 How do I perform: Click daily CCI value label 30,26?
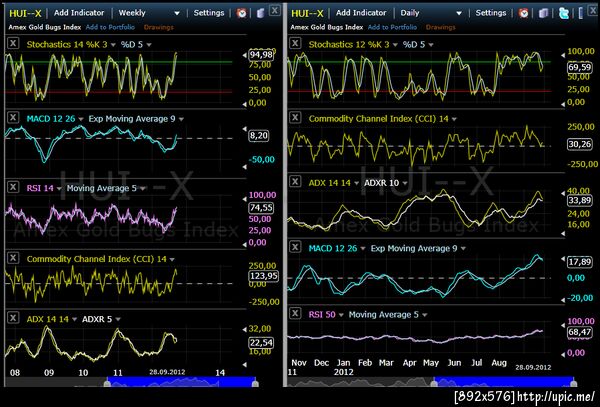580,144
